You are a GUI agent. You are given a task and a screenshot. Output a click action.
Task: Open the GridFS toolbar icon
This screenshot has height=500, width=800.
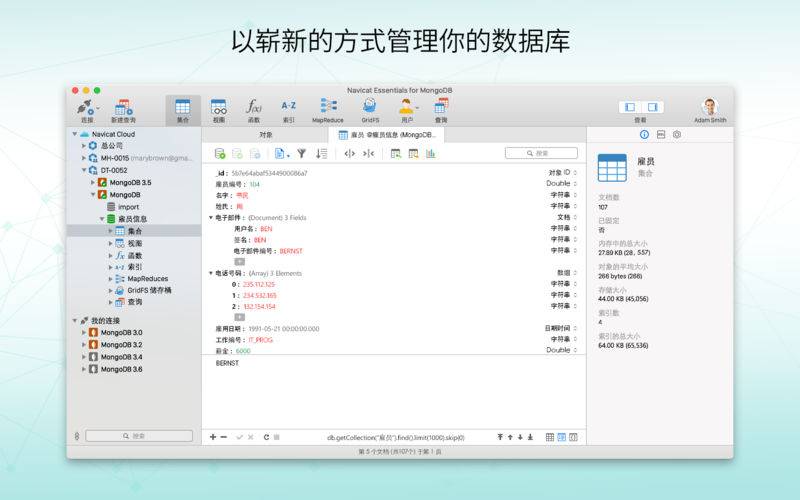coord(370,111)
